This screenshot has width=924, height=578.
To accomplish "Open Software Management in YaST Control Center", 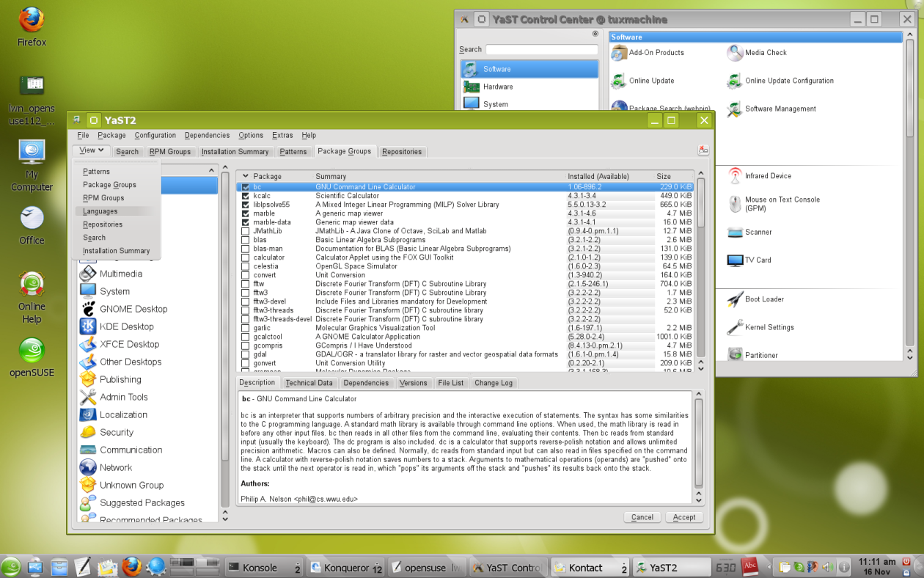I will 735,109.
